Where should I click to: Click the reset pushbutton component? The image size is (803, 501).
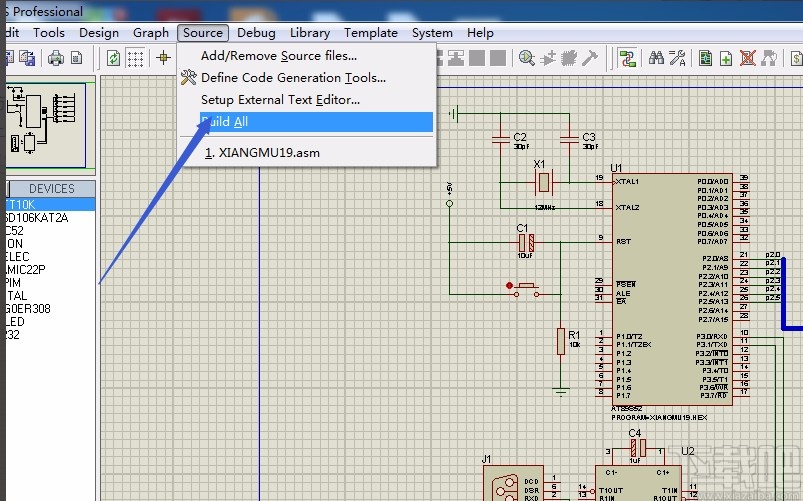[x=526, y=289]
